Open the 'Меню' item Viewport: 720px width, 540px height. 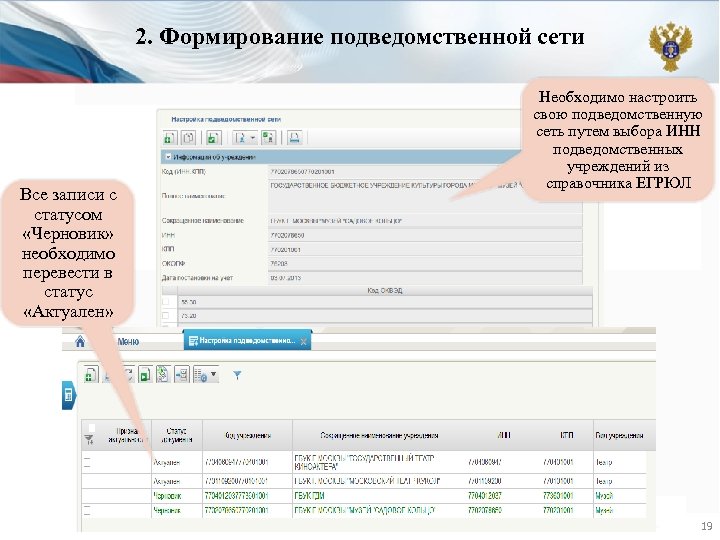click(x=128, y=342)
